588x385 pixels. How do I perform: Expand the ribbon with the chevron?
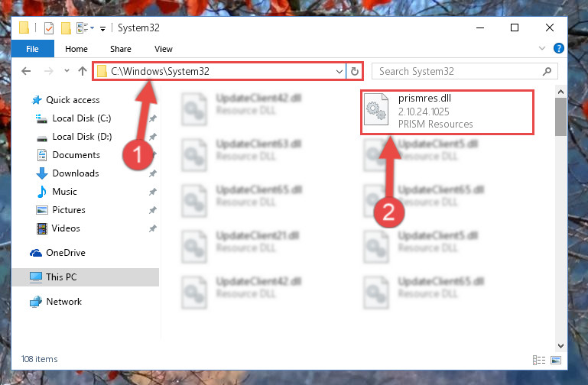542,48
